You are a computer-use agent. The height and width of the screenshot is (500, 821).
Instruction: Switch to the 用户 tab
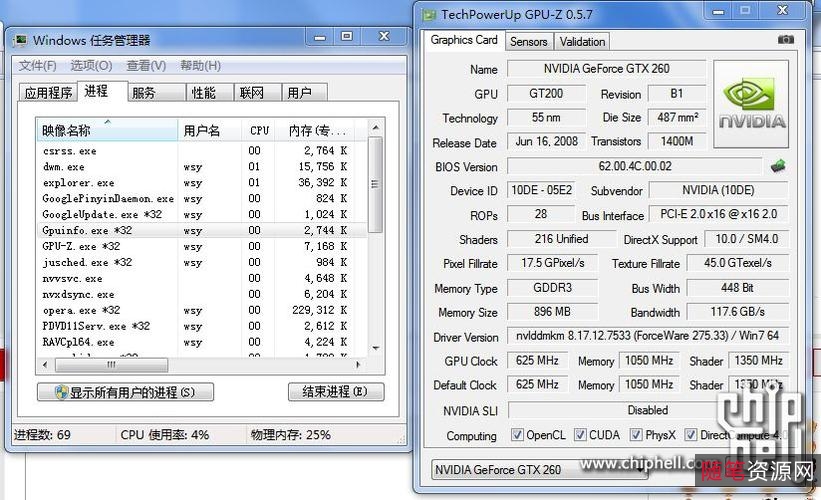pyautogui.click(x=305, y=93)
